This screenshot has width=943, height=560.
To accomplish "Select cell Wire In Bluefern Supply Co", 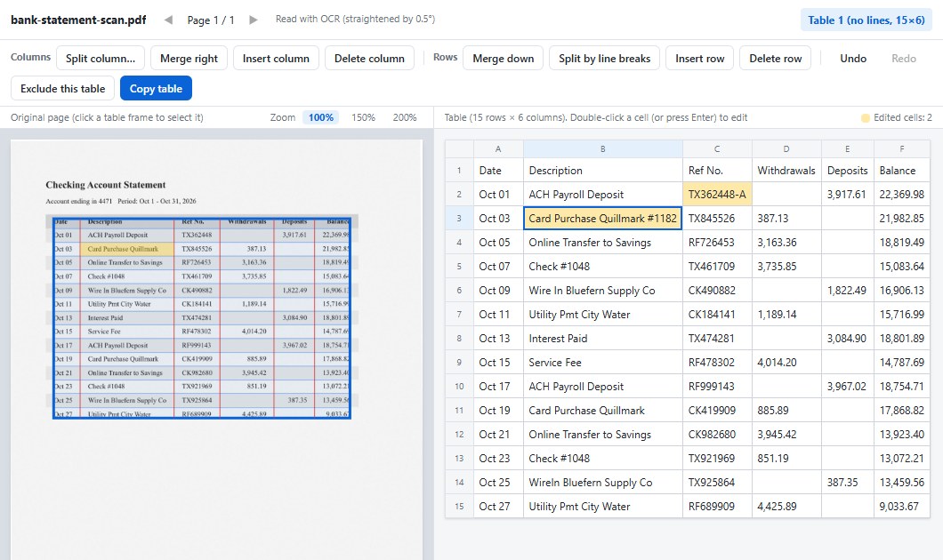I will tap(602, 290).
